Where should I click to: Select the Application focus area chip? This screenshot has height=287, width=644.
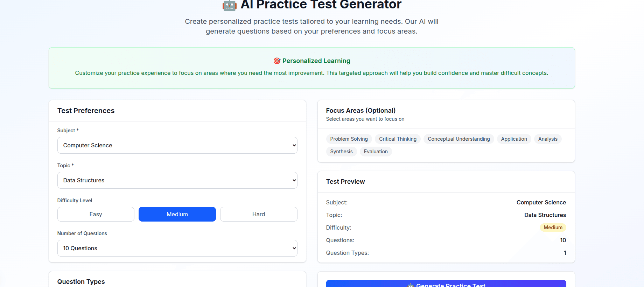click(514, 139)
